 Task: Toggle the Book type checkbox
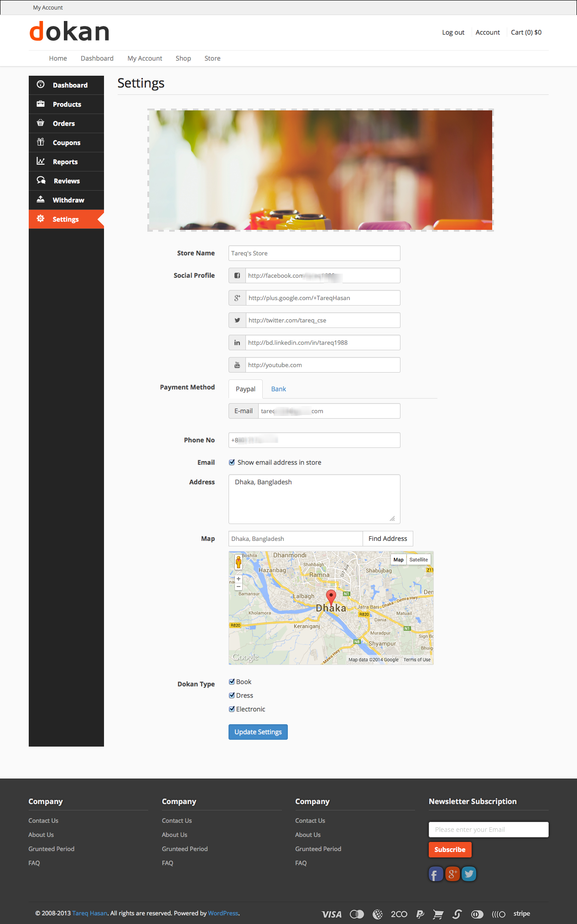232,682
